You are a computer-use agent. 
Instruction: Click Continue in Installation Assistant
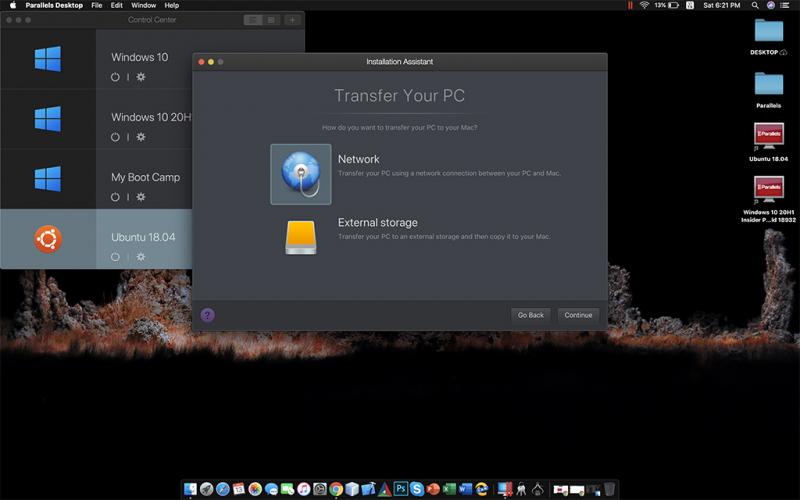click(578, 315)
